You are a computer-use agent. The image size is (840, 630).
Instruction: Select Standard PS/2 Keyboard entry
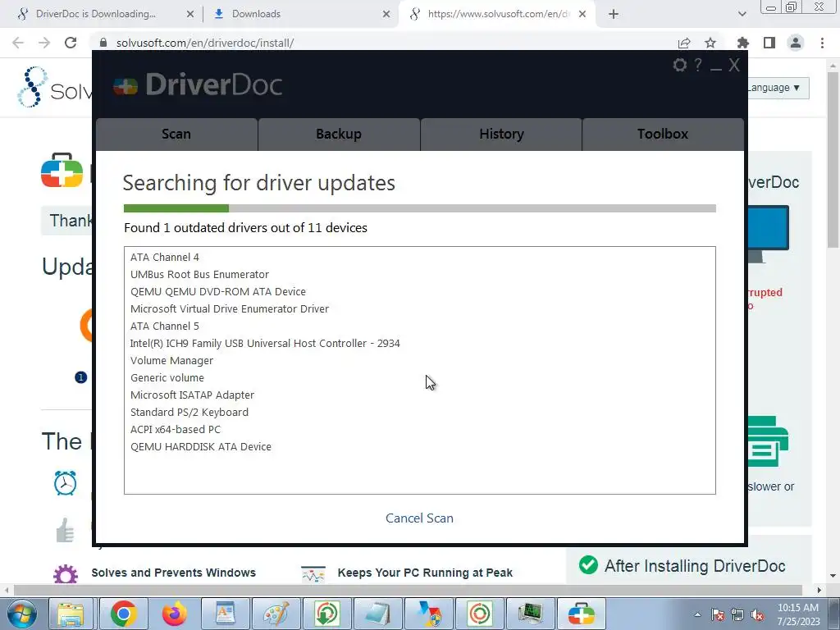[189, 412]
